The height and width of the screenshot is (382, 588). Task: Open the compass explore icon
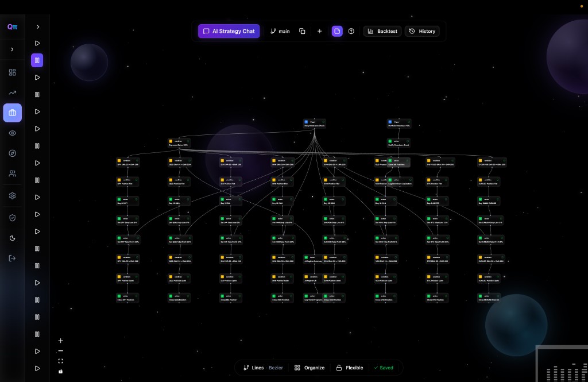coord(12,153)
